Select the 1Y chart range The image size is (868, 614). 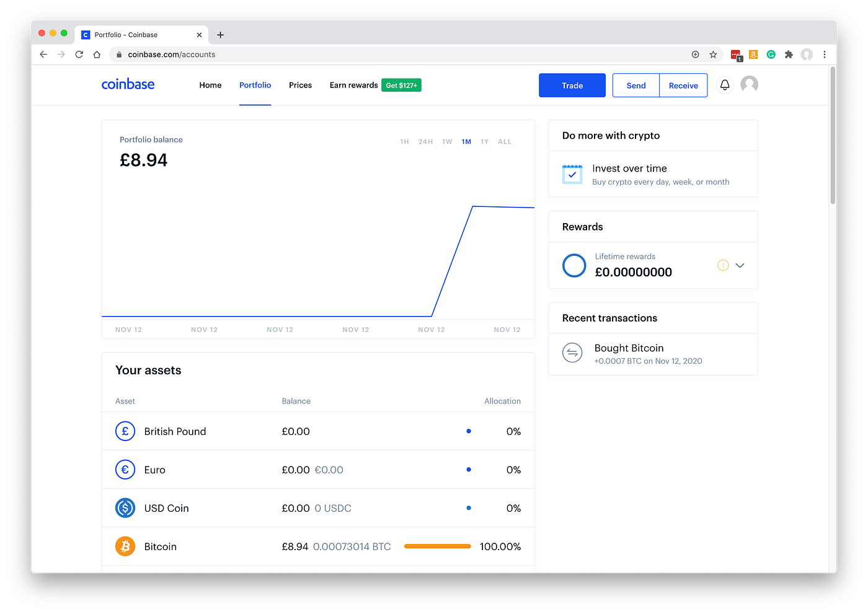coord(484,142)
